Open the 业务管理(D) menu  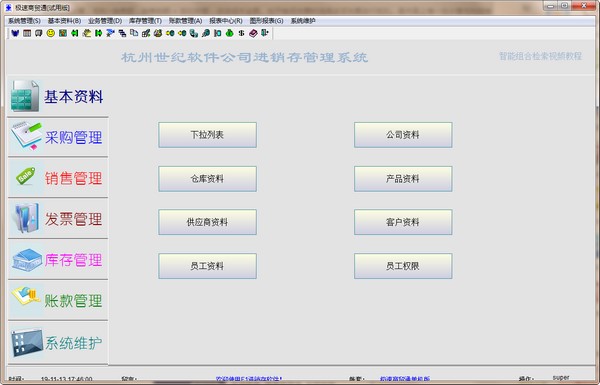click(105, 21)
